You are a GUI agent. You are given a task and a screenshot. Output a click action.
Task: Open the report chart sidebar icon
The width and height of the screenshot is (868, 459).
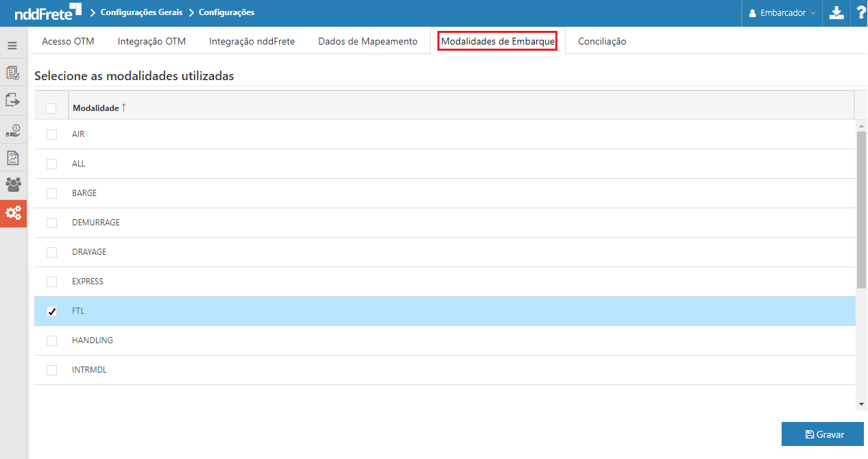12,158
